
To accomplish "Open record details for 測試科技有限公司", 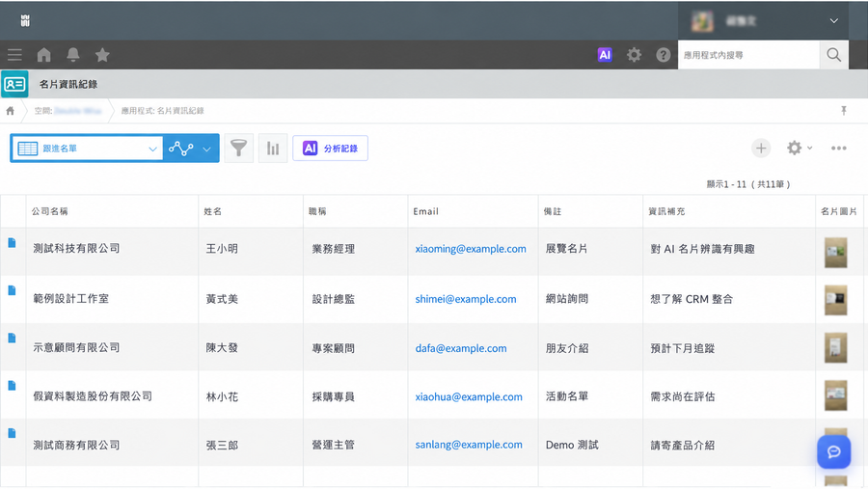I will pos(13,242).
